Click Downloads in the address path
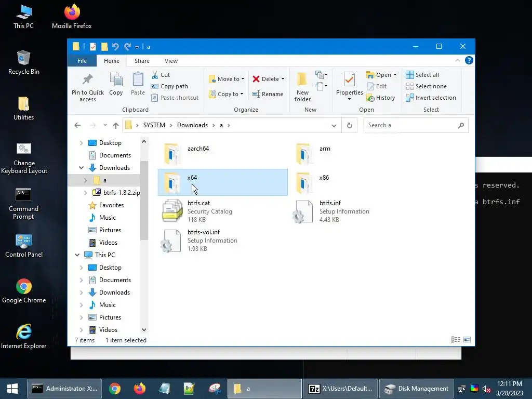This screenshot has height=399, width=532. click(192, 125)
